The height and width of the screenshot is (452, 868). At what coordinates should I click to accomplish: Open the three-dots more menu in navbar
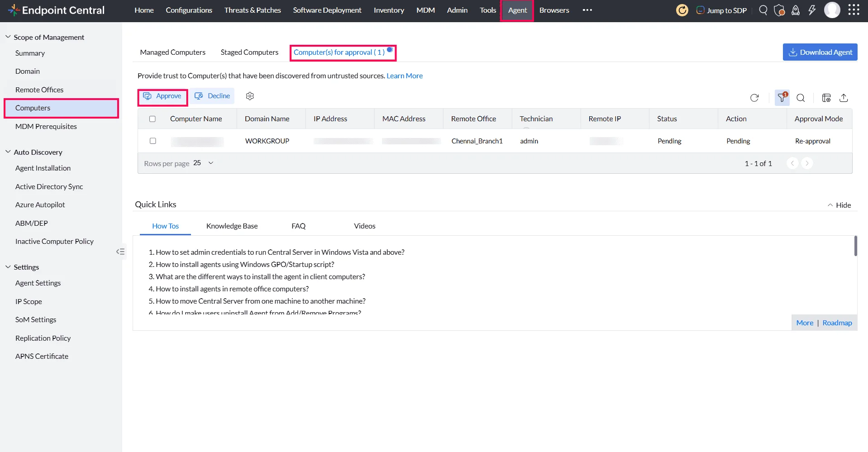[587, 10]
